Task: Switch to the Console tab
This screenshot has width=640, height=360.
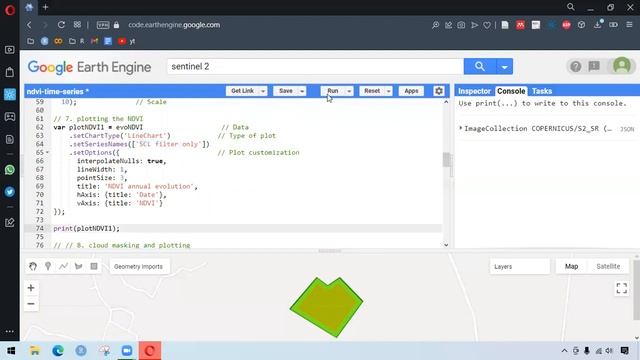Action: point(511,91)
